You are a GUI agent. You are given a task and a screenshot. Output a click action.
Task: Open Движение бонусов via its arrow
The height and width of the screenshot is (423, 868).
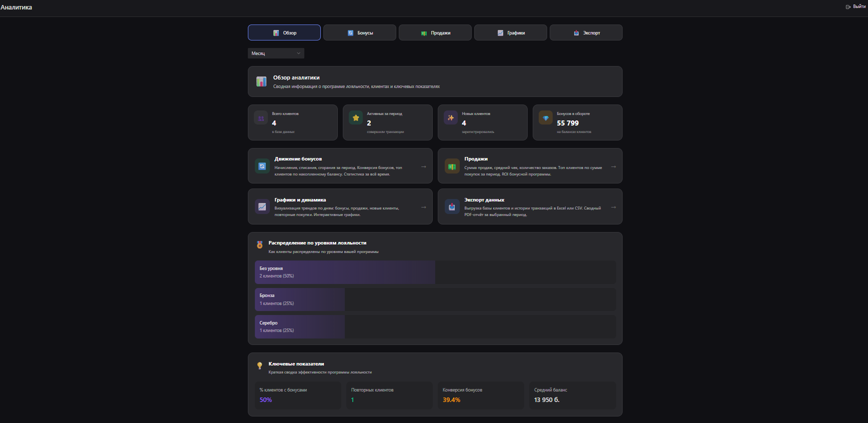[x=423, y=166]
